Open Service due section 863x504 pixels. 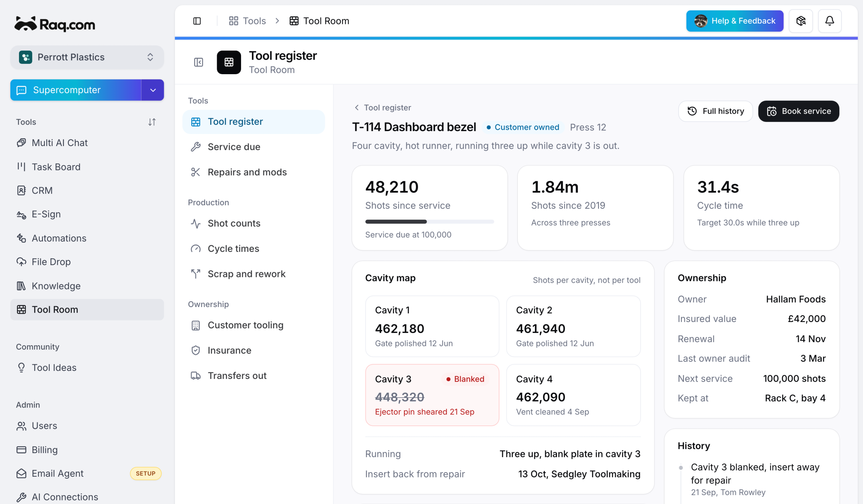coord(253,147)
